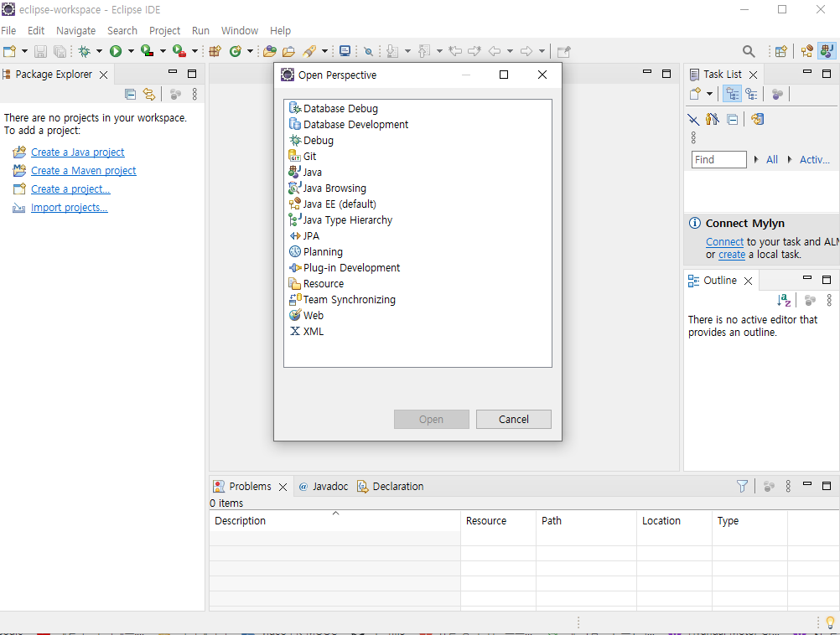840x635 pixels.
Task: Click the External Tools run icon
Action: 179,51
